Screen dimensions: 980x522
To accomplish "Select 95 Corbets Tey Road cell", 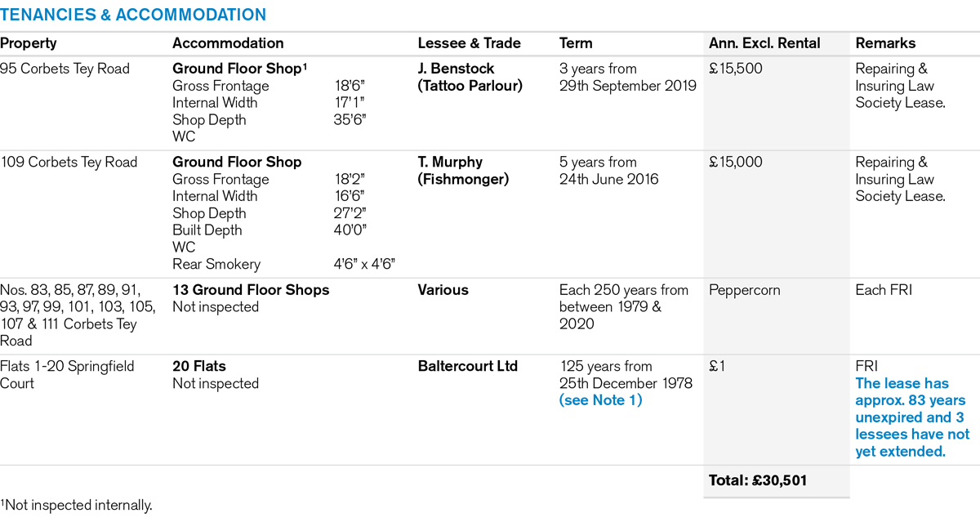I will (x=65, y=69).
